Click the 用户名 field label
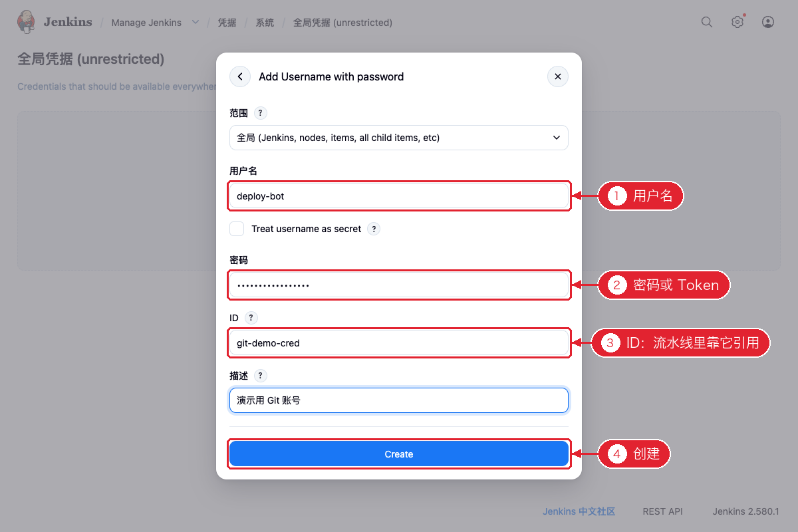 tap(243, 171)
